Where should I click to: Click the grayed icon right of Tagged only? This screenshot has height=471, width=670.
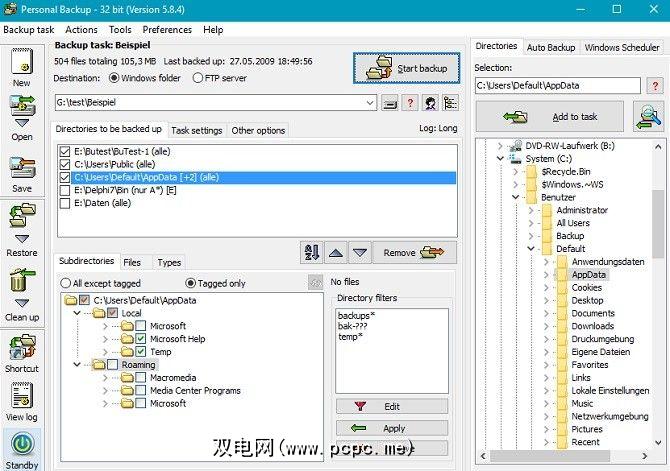click(x=315, y=282)
